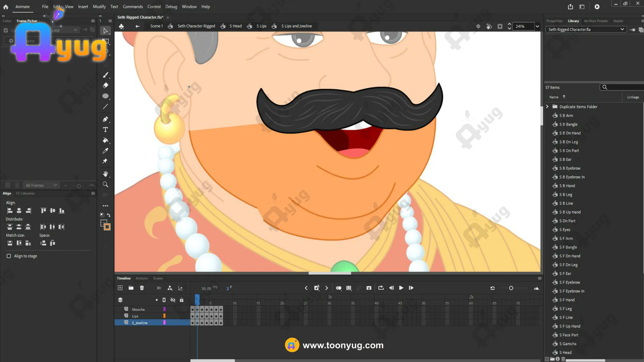Pick the Eraser tool
Viewport: 644px width, 362px height.
click(x=105, y=85)
